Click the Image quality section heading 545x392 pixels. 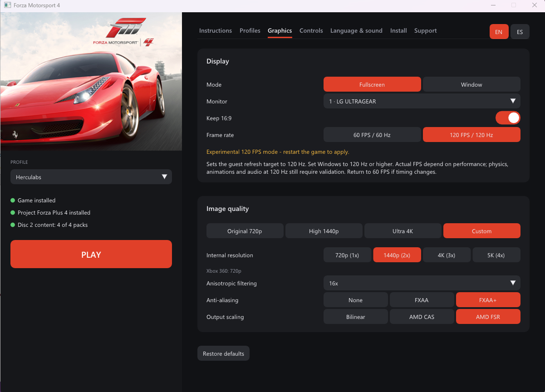pos(228,209)
